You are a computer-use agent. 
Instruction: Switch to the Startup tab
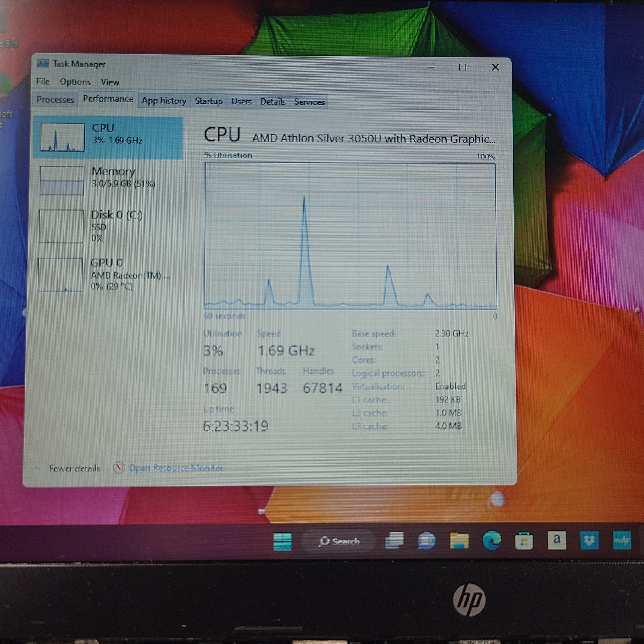click(x=209, y=101)
